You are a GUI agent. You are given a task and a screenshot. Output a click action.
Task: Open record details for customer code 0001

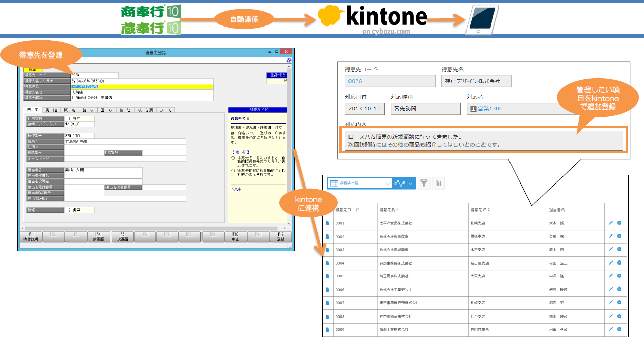pyautogui.click(x=328, y=223)
